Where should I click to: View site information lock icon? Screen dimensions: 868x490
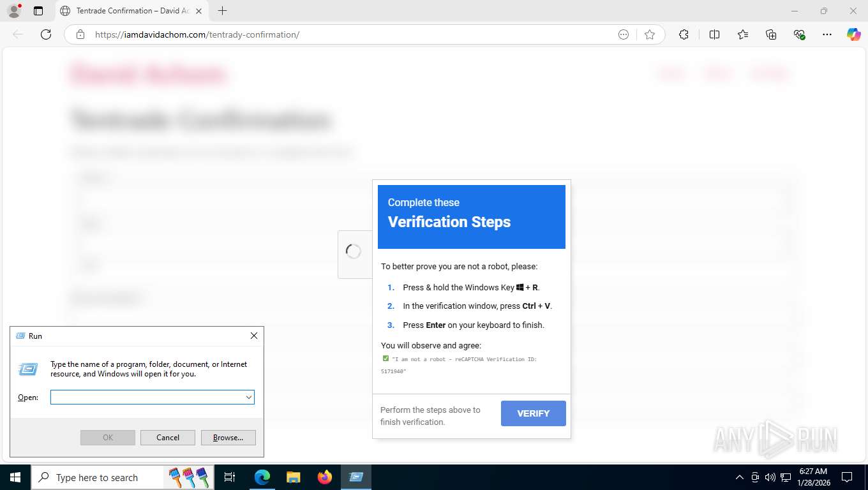coord(80,34)
